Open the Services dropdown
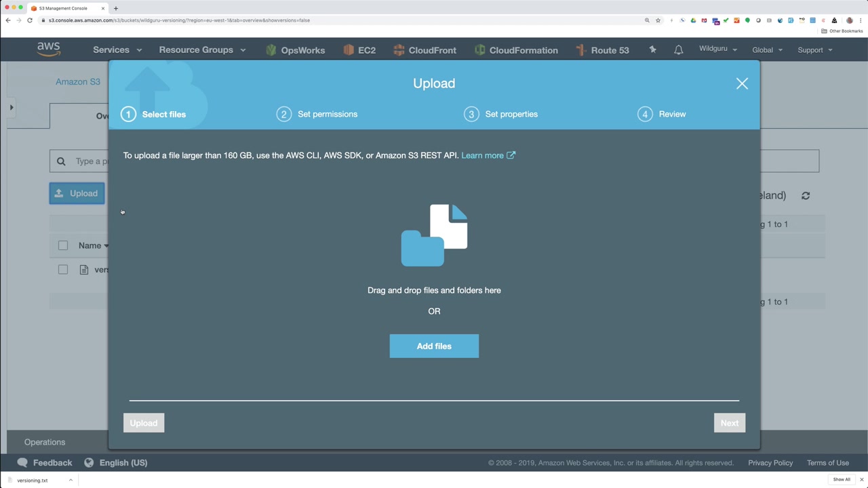This screenshot has width=868, height=488. click(x=117, y=50)
